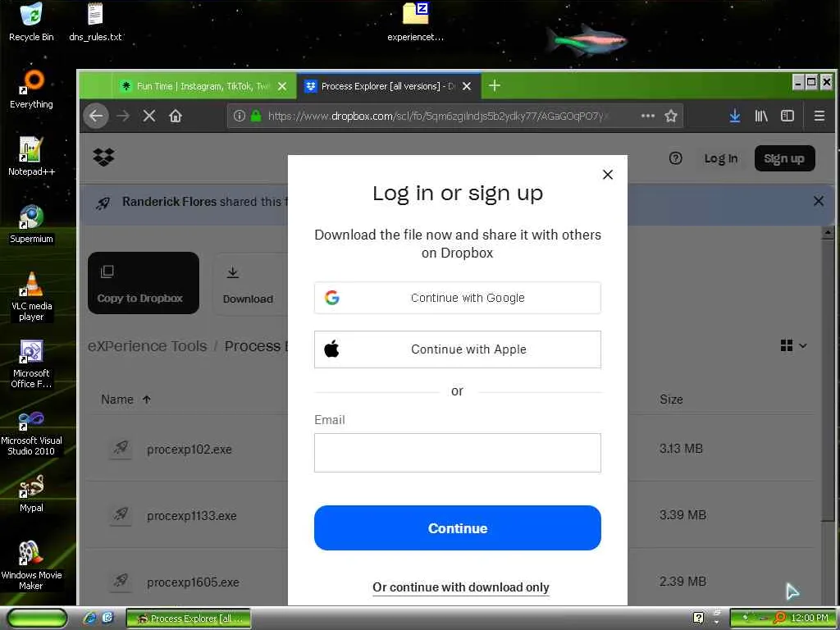Sort files by Name column header

click(126, 399)
